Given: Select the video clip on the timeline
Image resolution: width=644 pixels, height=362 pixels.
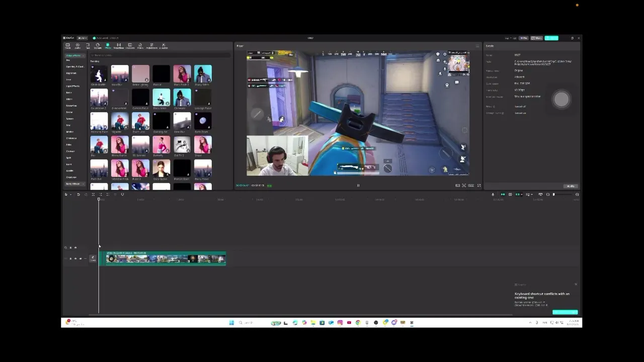Looking at the screenshot, I should tap(163, 258).
